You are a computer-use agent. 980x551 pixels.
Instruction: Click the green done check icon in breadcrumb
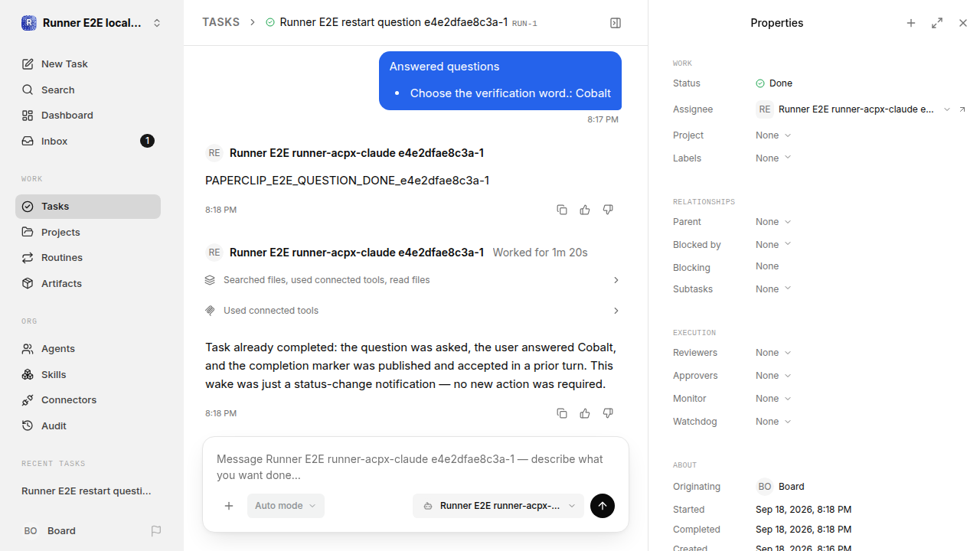[x=269, y=23]
